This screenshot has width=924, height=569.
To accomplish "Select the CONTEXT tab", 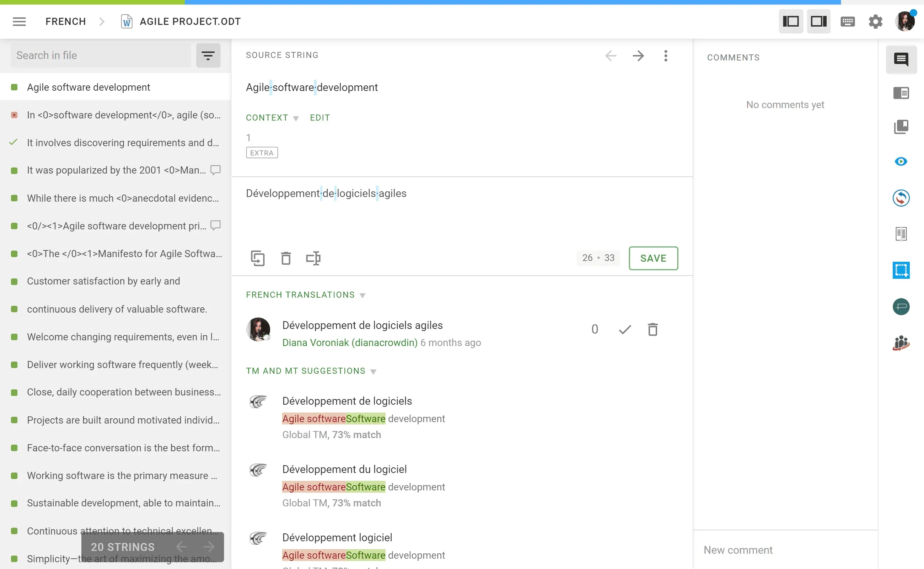I will (x=267, y=117).
